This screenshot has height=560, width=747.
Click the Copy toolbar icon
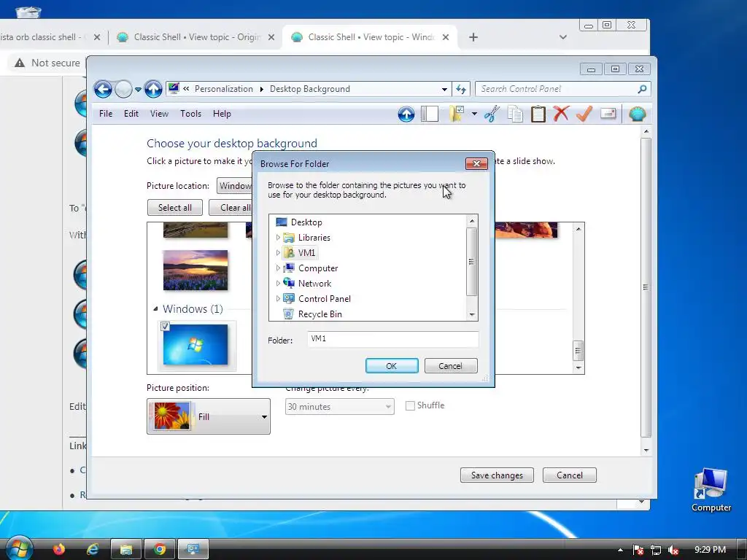[515, 114]
